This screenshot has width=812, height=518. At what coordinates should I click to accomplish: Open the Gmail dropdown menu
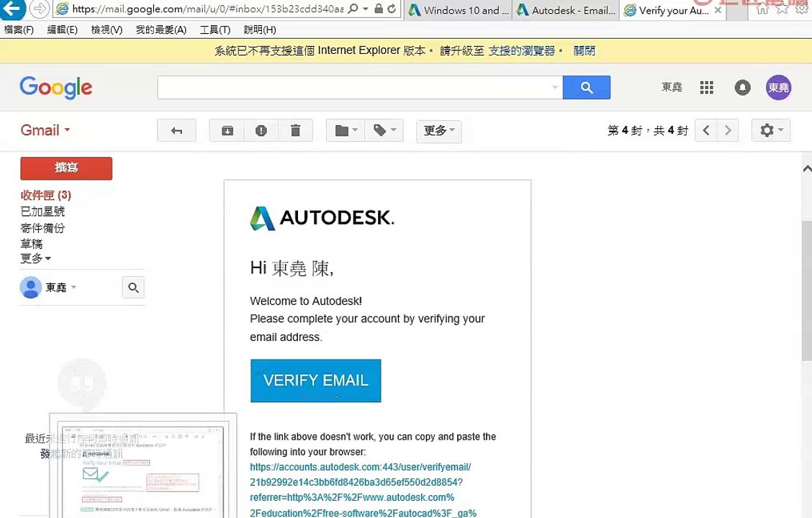45,130
